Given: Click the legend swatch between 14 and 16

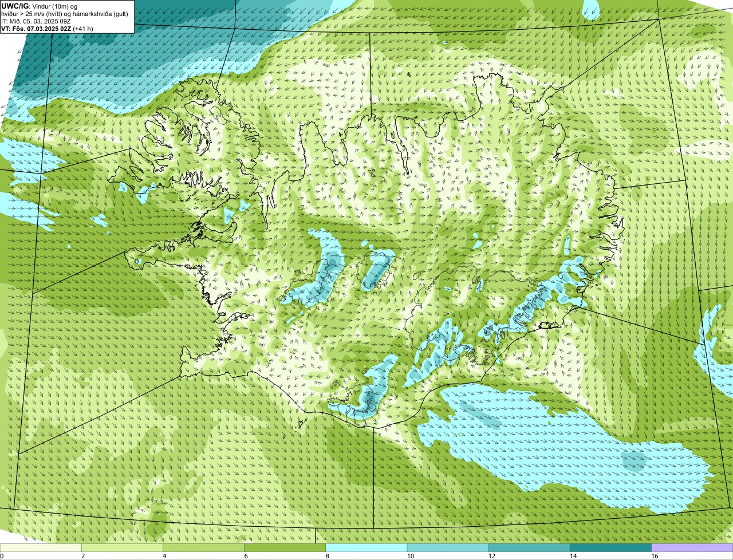Looking at the screenshot, I should click(610, 548).
